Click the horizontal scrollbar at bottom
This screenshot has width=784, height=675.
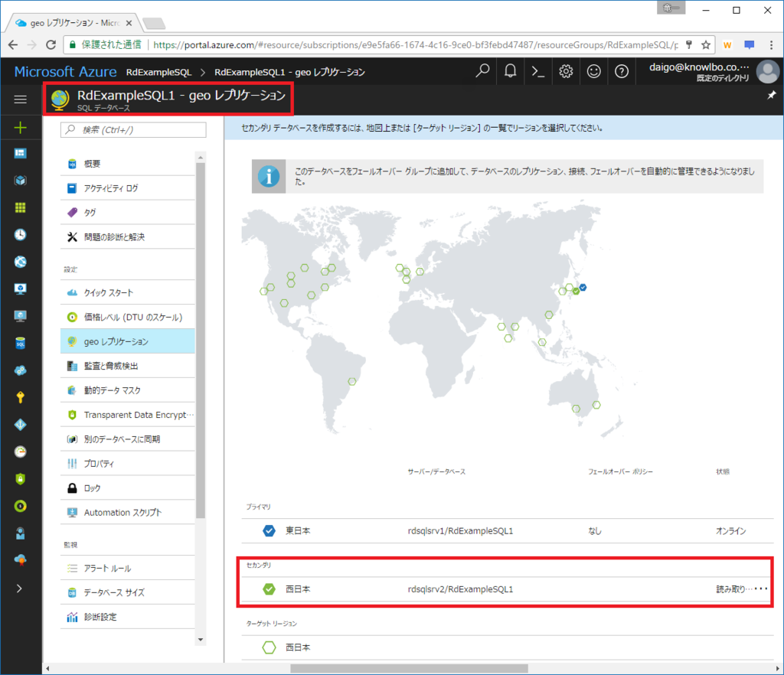pyautogui.click(x=409, y=669)
